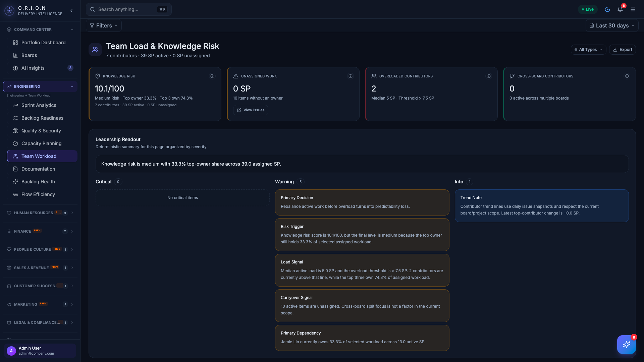644x362 pixels.
Task: Expand the Customer Success section
Action: (40, 286)
